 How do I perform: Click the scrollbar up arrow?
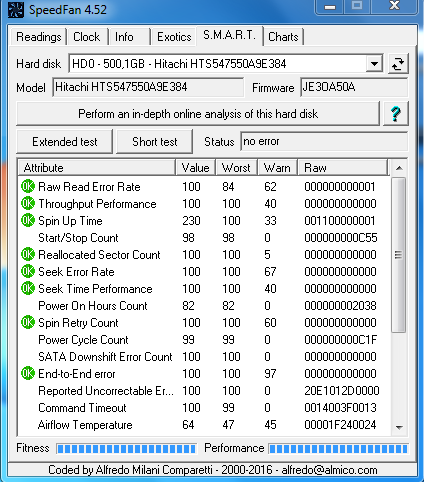399,168
